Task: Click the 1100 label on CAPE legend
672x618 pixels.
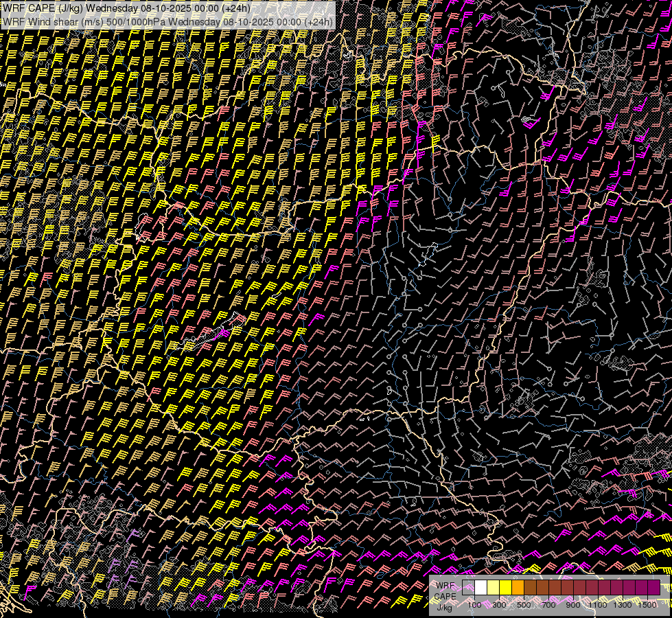Action: [598, 605]
